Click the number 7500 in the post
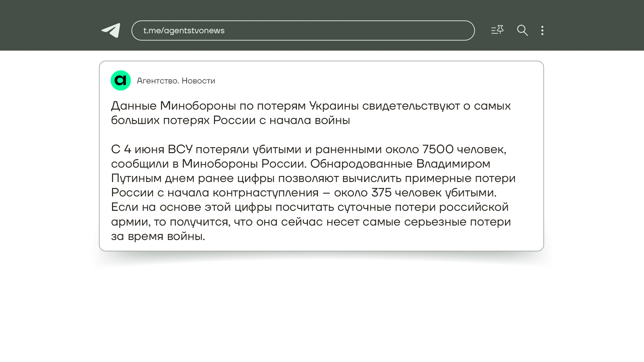Screen dimensions: 644x362 (438, 149)
